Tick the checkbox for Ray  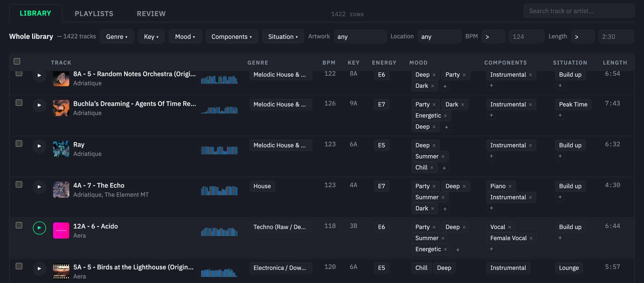[19, 144]
